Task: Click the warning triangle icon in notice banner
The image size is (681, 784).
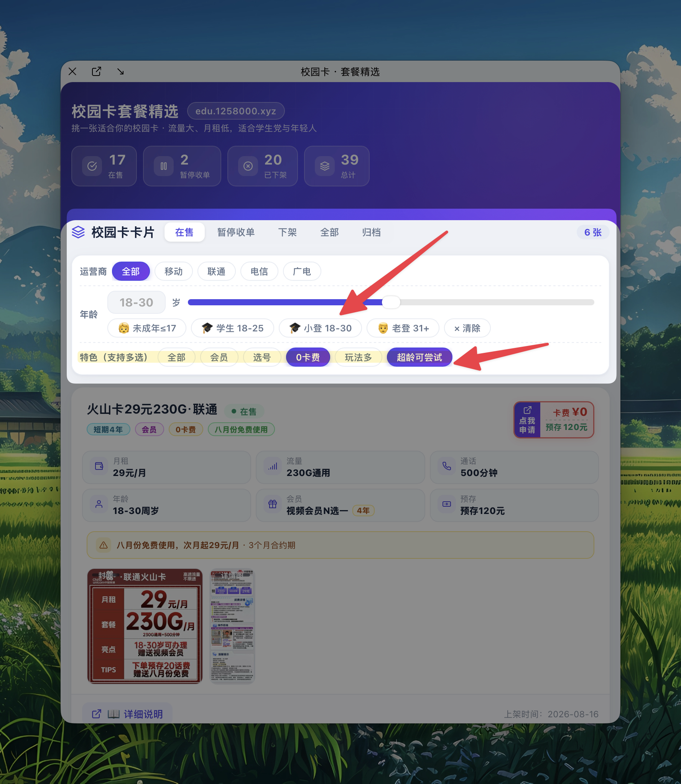Action: [104, 545]
